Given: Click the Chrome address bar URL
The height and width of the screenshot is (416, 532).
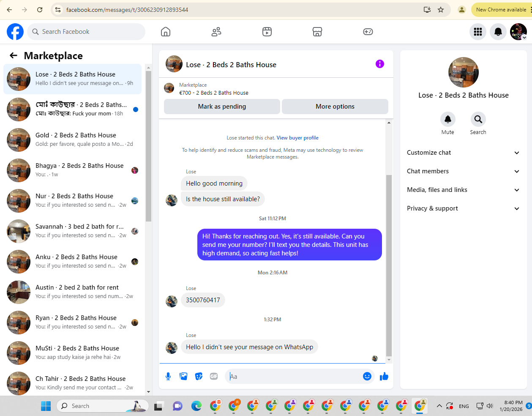Looking at the screenshot, I should pos(127,10).
